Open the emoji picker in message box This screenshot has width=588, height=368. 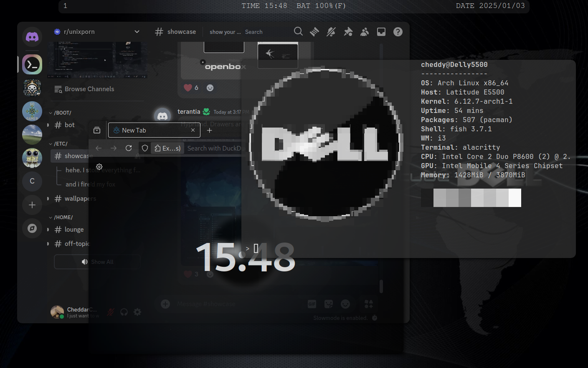(345, 304)
